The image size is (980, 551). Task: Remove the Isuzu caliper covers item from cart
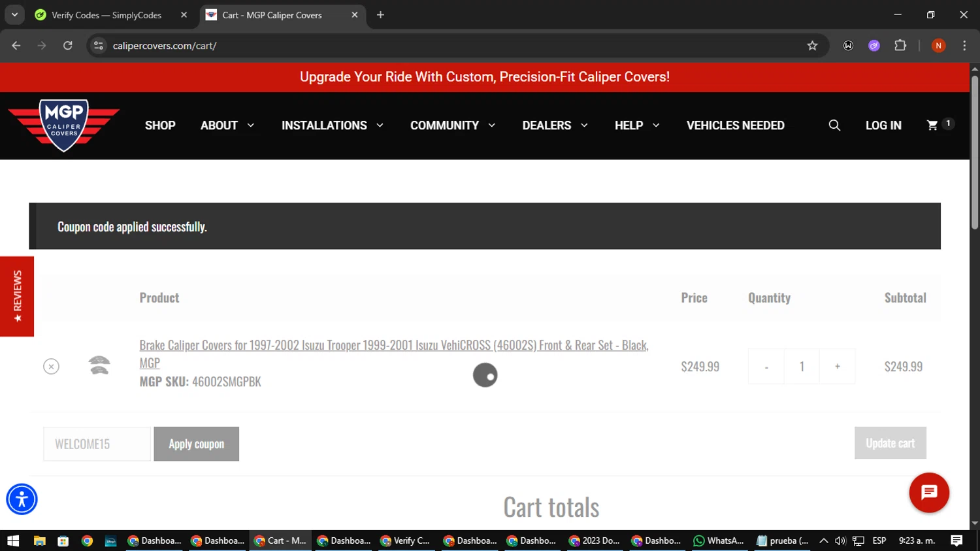pos(51,367)
